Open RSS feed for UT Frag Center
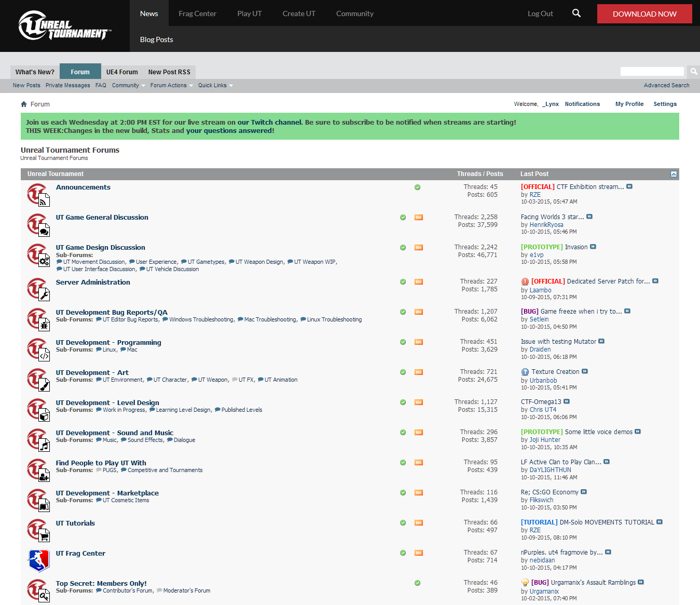This screenshot has height=605, width=700. [x=419, y=553]
